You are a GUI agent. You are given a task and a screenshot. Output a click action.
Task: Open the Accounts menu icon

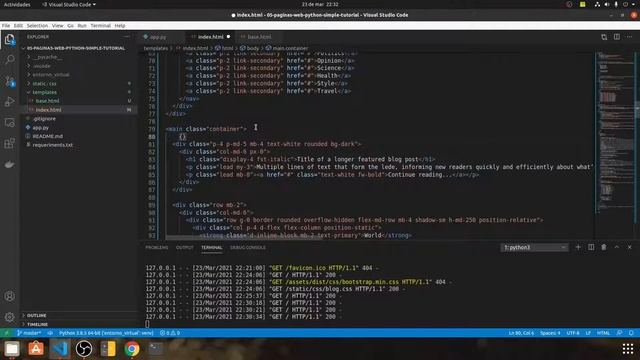tap(9, 296)
